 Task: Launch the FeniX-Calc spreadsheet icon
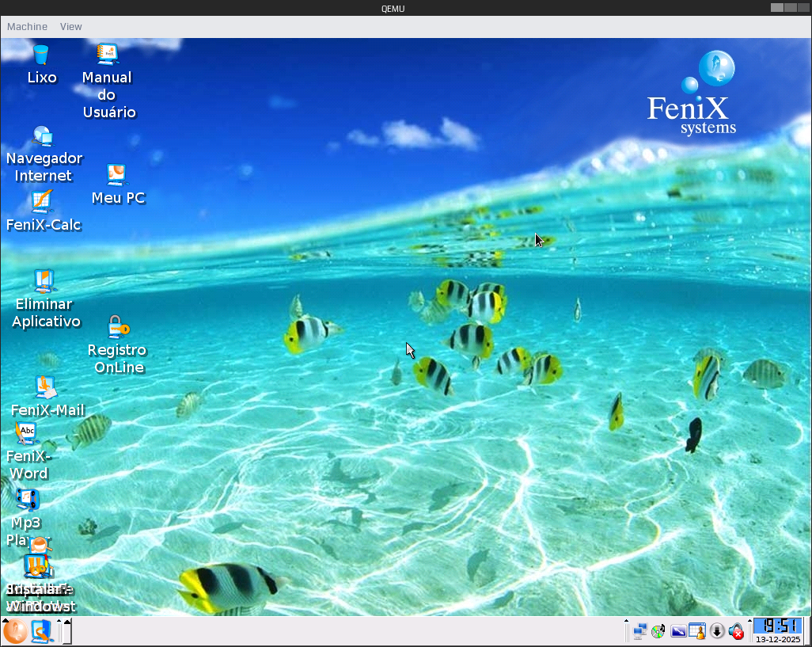42,202
